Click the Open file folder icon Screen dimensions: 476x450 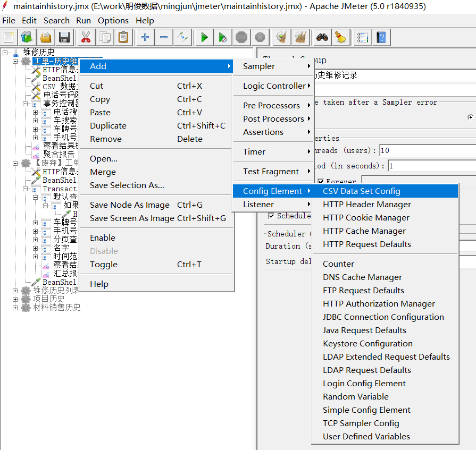(46, 37)
